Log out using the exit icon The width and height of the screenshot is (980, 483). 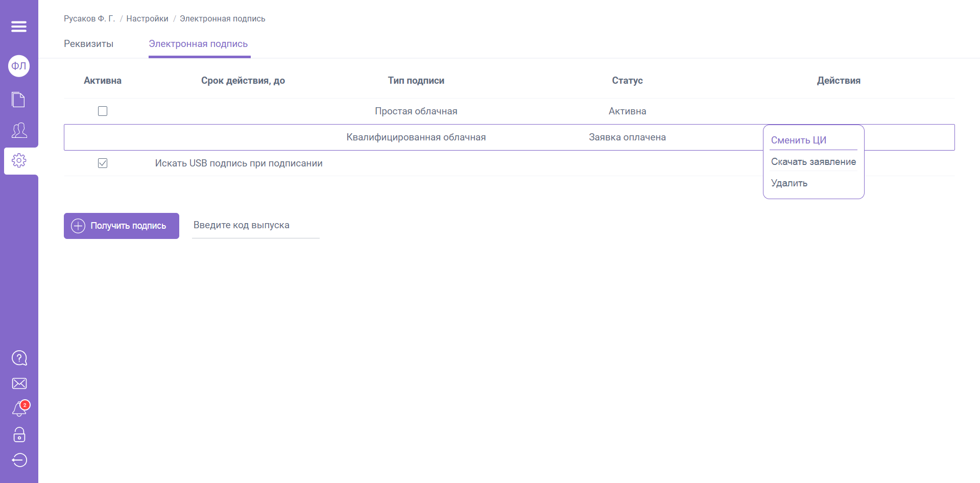[19, 460]
